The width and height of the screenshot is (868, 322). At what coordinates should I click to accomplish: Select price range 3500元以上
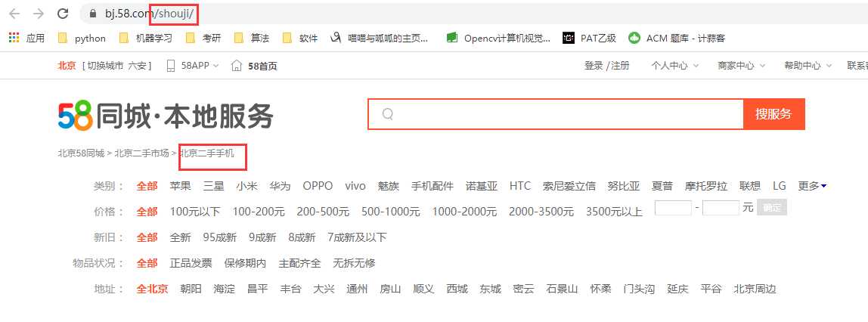pyautogui.click(x=614, y=212)
